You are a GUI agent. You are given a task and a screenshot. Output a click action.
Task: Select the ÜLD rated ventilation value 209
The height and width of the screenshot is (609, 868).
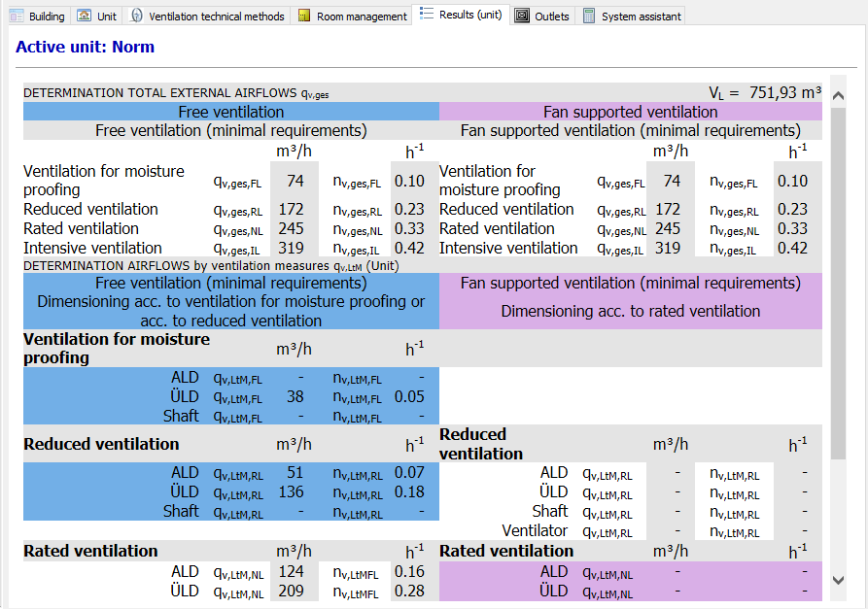click(x=292, y=591)
